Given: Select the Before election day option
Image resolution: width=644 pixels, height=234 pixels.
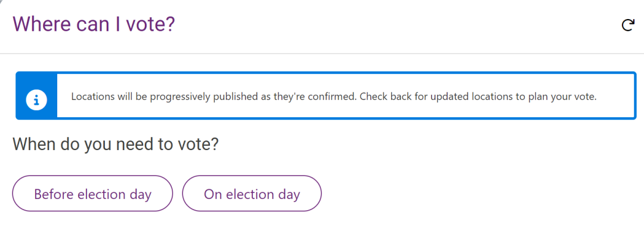Looking at the screenshot, I should [92, 194].
